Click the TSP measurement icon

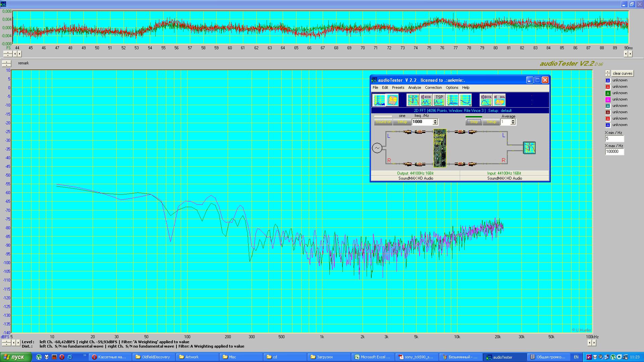pos(439,100)
